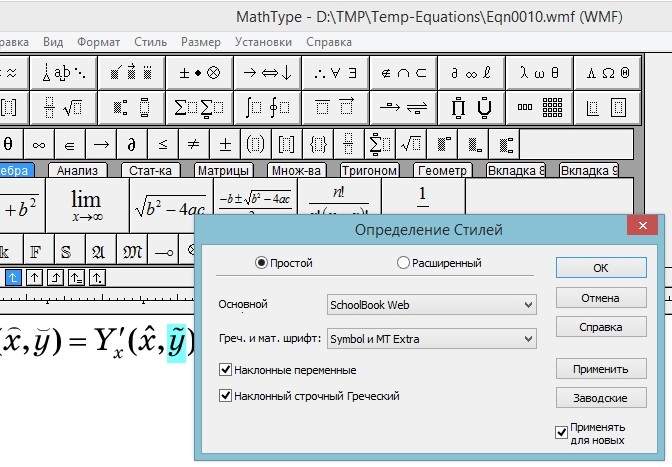Open the Установки menu

coord(263,42)
